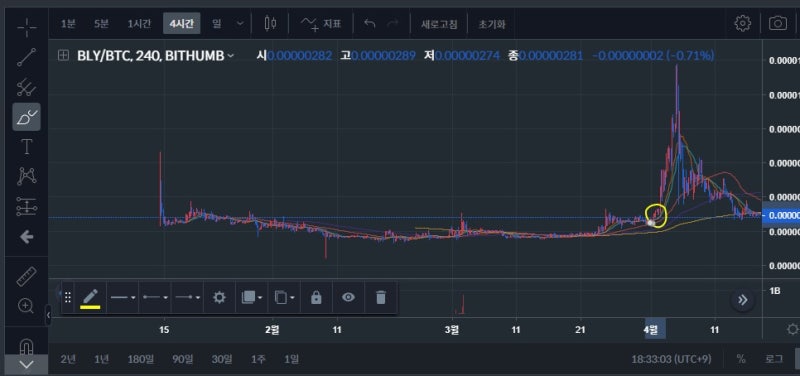Expand the legend box icon beside BLY/BTC

click(x=63, y=56)
